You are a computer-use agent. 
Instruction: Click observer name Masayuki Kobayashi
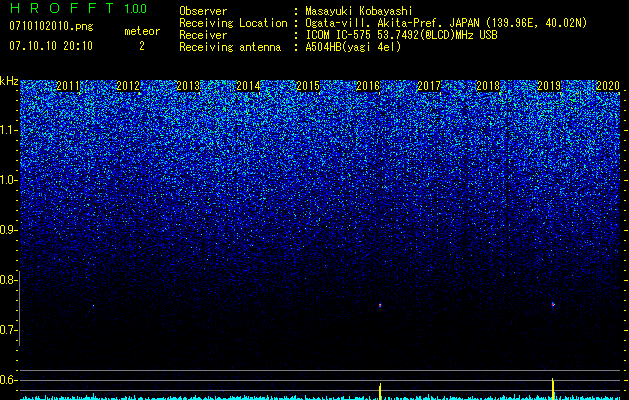click(x=359, y=11)
